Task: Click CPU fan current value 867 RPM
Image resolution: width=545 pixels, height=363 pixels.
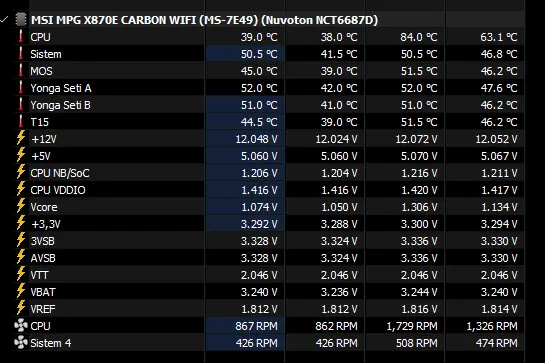Action: coord(257,326)
